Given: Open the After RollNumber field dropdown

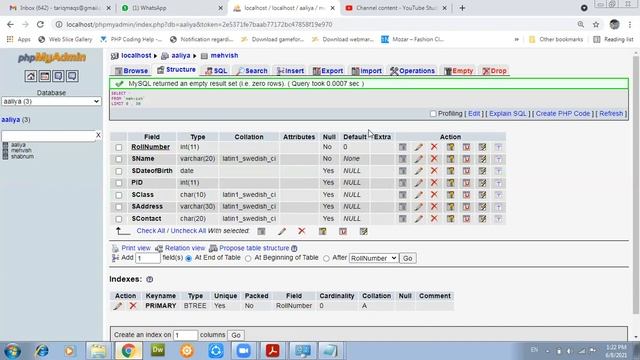Looking at the screenshot, I should (x=373, y=258).
